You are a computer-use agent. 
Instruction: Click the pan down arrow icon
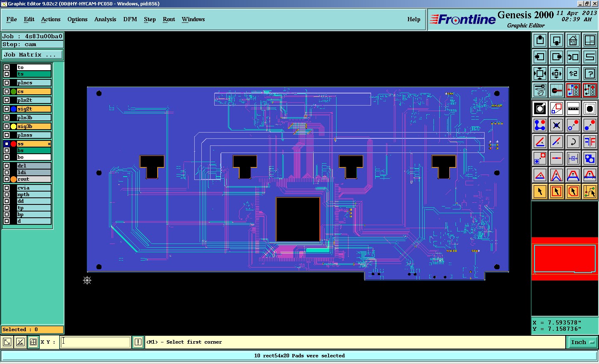coord(557,40)
